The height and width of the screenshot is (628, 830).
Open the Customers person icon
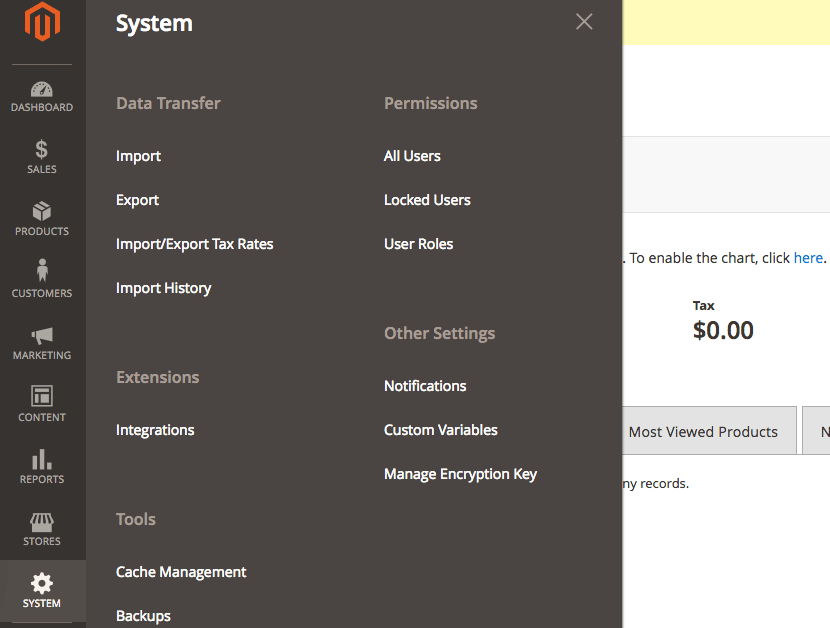pos(42,272)
